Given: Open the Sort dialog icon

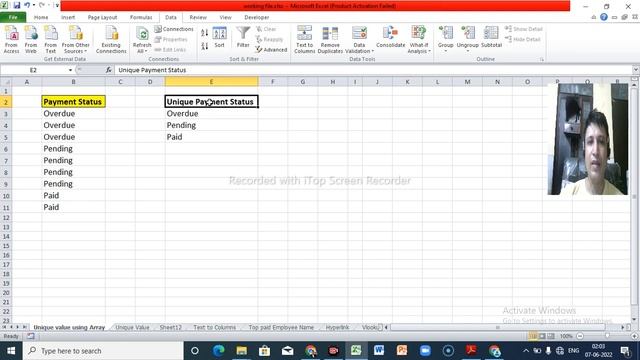Looking at the screenshot, I should (x=219, y=38).
